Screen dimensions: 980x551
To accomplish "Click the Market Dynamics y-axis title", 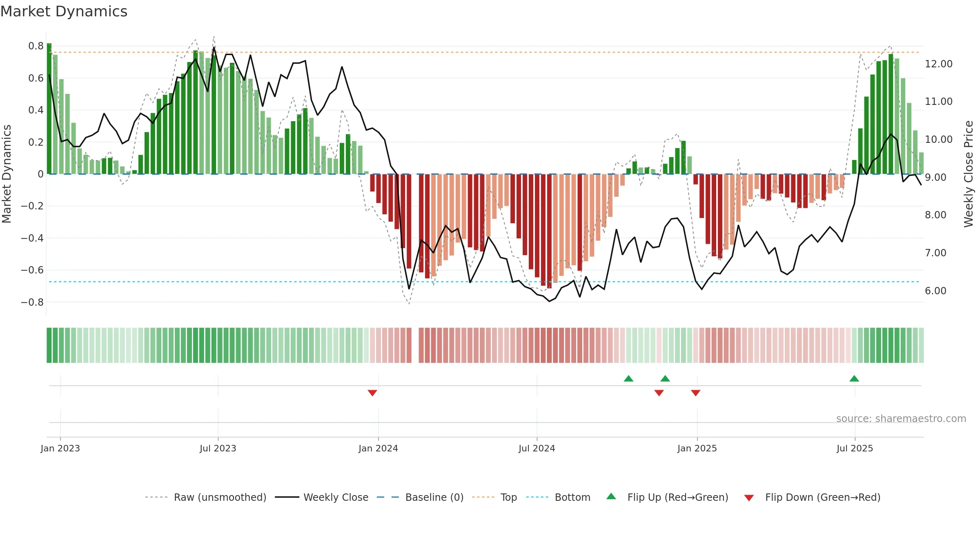I will tap(7, 174).
